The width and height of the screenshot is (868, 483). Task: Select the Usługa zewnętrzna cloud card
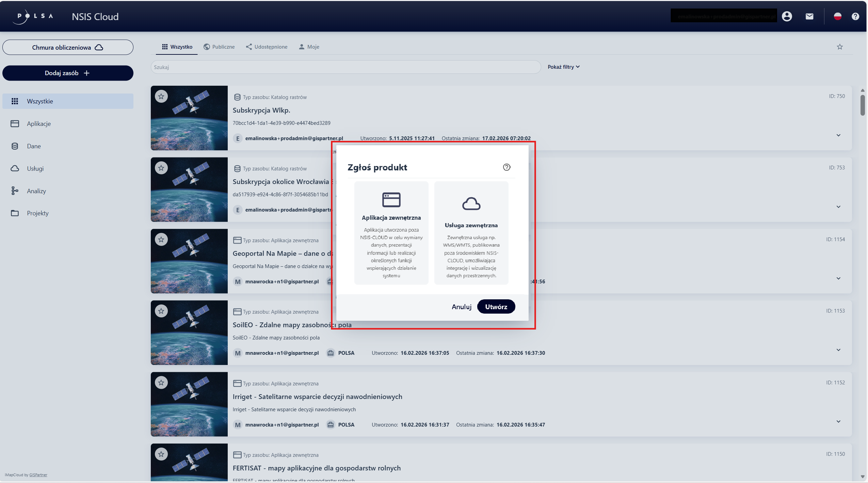471,233
